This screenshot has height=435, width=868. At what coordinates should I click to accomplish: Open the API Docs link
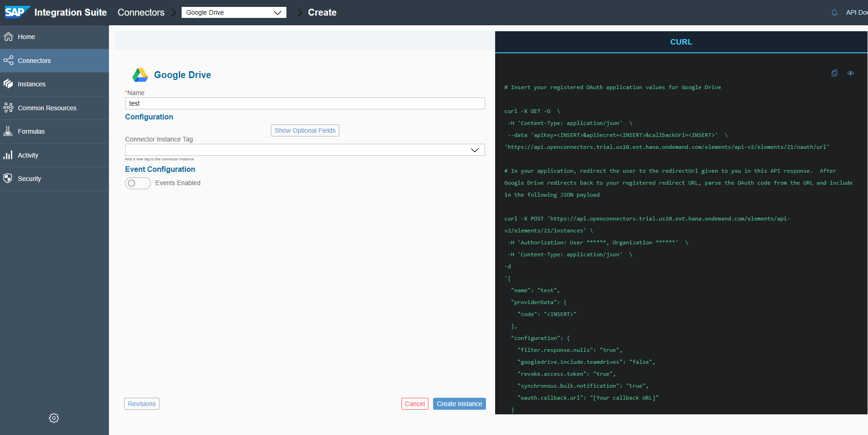pyautogui.click(x=857, y=12)
